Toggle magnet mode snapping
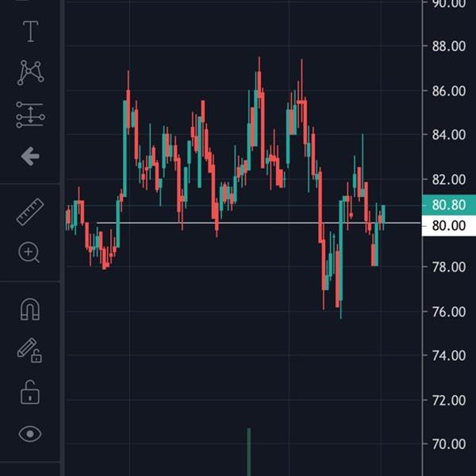Image resolution: width=476 pixels, height=476 pixels. 30,309
